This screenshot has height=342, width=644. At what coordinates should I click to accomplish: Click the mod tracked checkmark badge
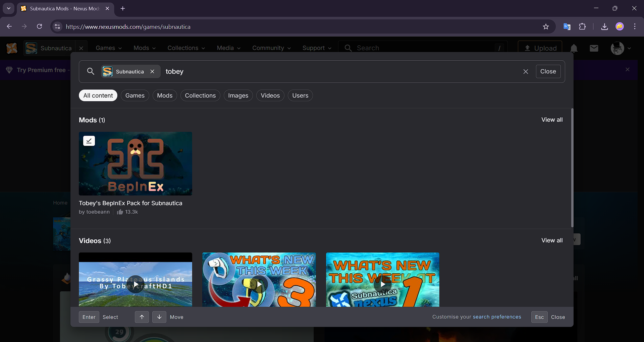pyautogui.click(x=89, y=141)
